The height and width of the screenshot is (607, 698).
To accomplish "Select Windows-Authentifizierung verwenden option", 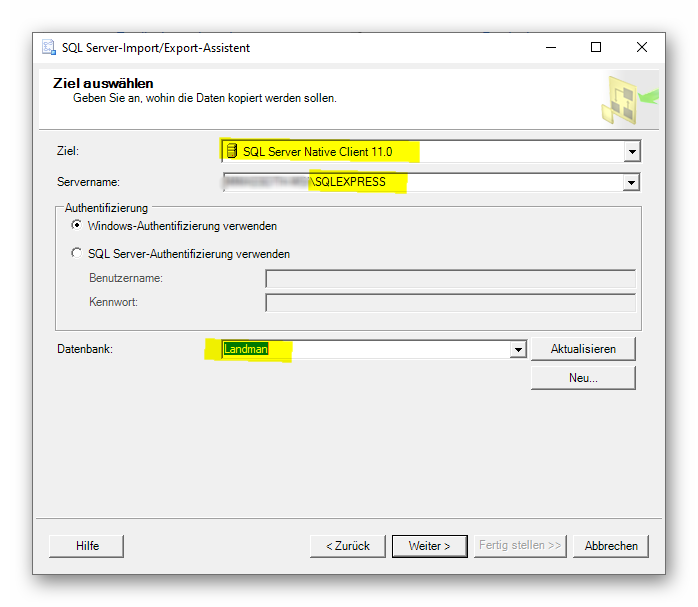I will click(76, 226).
